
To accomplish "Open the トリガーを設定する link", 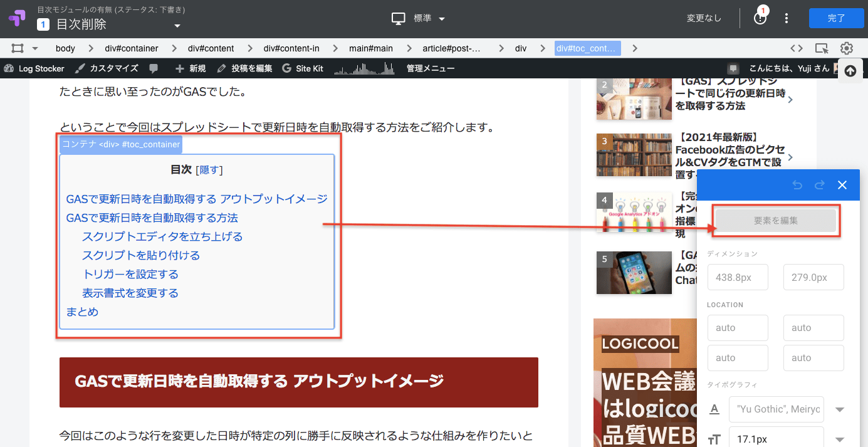I will tap(130, 274).
